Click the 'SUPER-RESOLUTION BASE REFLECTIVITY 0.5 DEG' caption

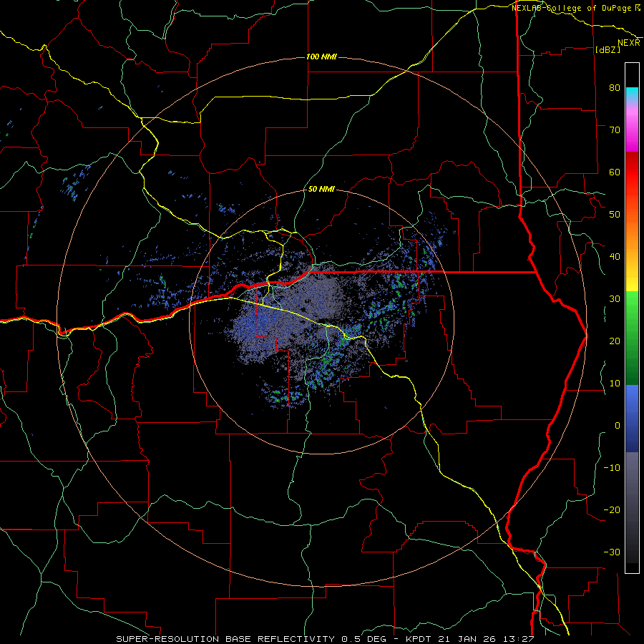coord(251,639)
